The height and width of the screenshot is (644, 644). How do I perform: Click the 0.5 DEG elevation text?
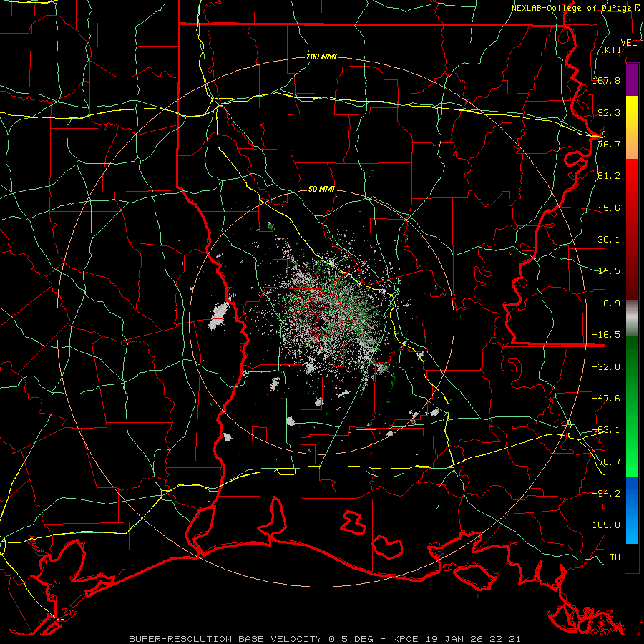click(x=351, y=639)
